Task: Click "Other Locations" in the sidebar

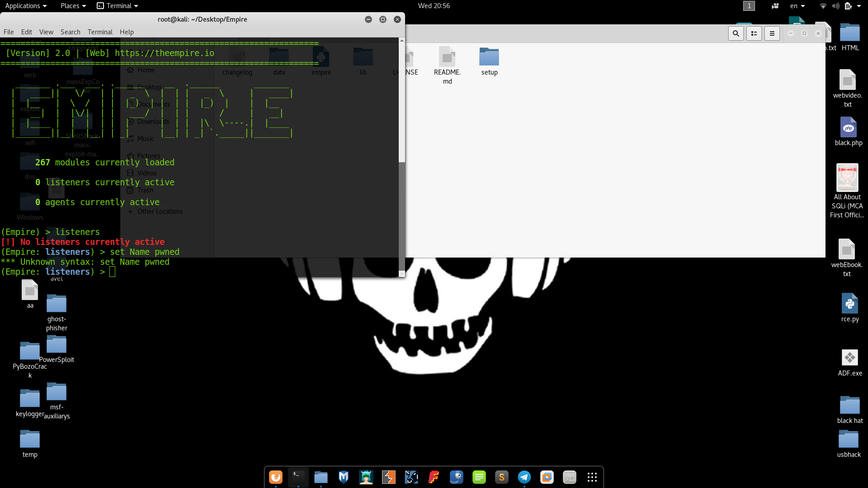Action: 159,211
